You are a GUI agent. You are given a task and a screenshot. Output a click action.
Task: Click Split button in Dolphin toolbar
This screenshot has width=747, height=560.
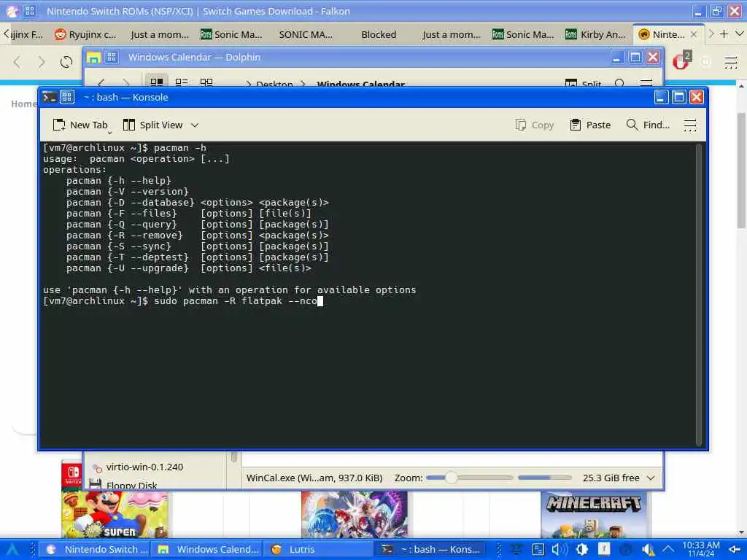coord(583,83)
